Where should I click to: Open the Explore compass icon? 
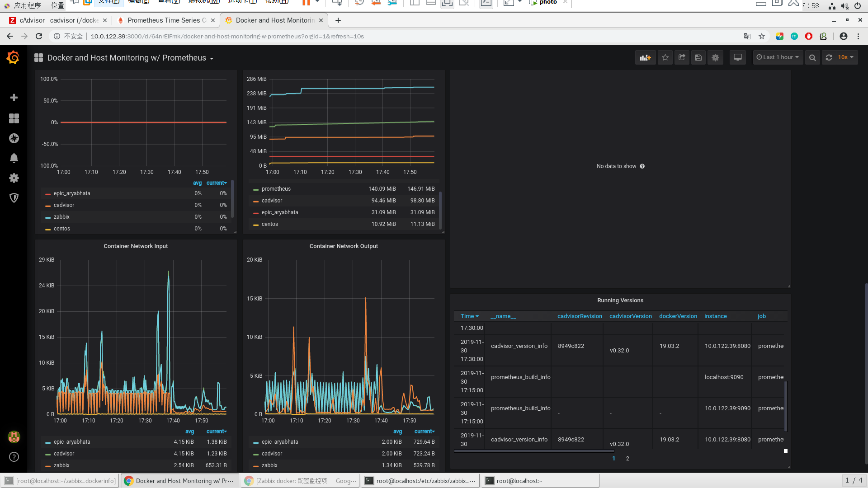14,138
